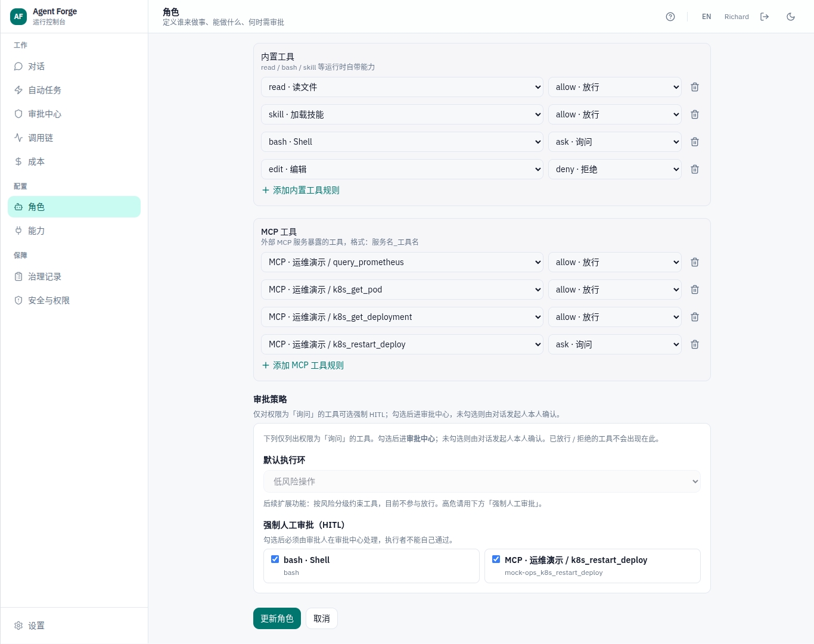Remove the k8s_get_pod rule via trash icon
The image size is (814, 644).
click(695, 290)
